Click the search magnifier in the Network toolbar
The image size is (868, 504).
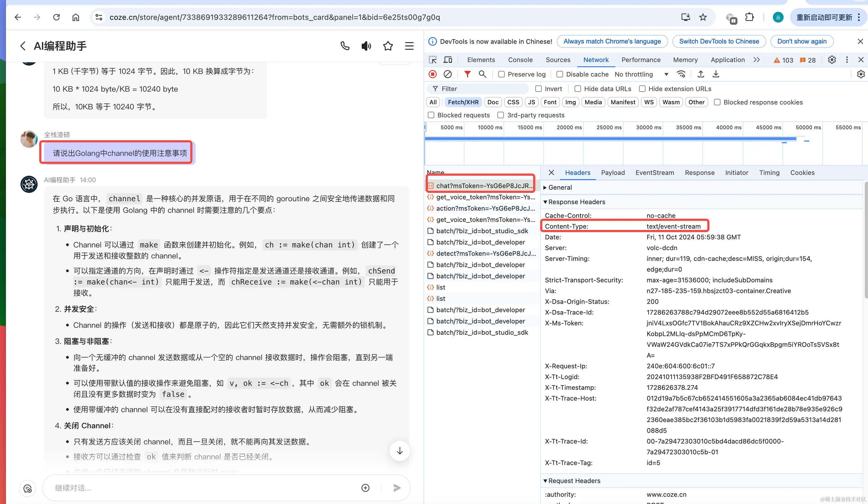tap(482, 74)
